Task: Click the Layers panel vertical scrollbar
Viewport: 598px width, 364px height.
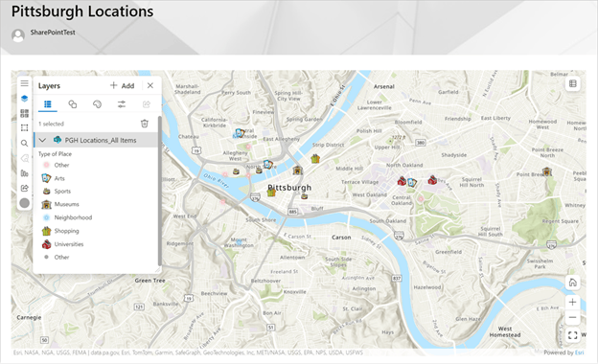Action: [x=159, y=191]
